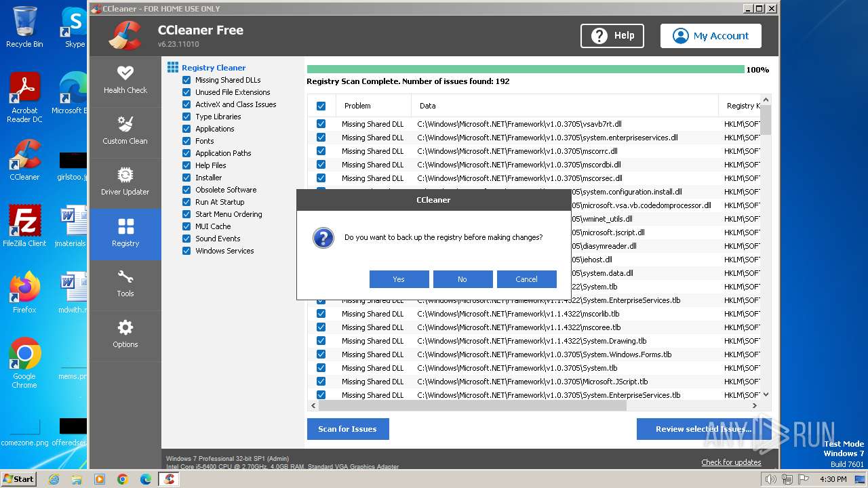The image size is (868, 488).
Task: Open Firefox desktop shortcut
Action: 25,293
